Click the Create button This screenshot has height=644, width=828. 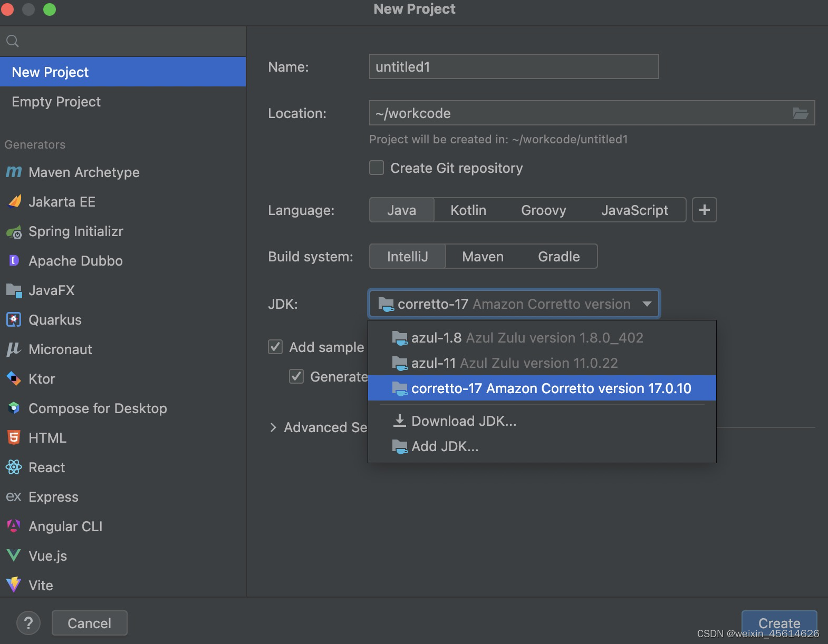click(x=778, y=623)
